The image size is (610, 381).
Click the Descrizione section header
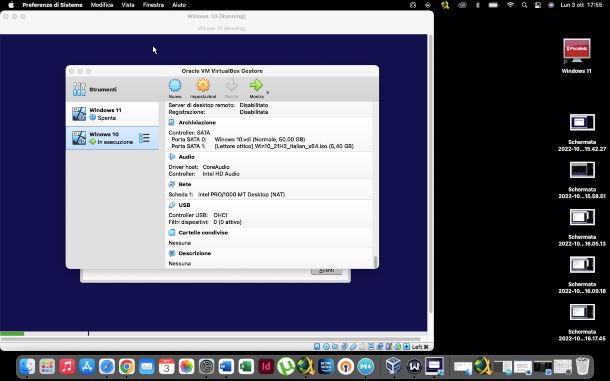(x=195, y=253)
